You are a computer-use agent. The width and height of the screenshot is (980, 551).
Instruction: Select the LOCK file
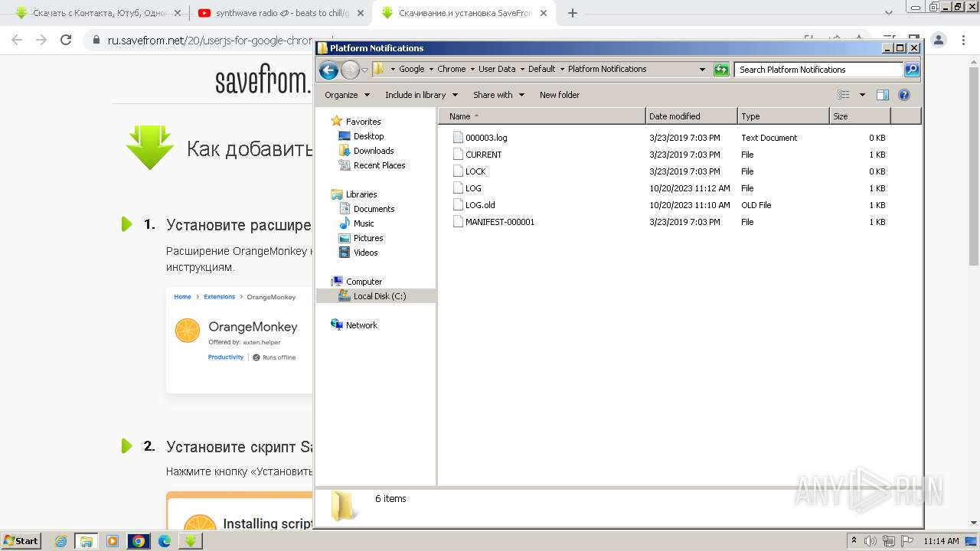tap(475, 171)
